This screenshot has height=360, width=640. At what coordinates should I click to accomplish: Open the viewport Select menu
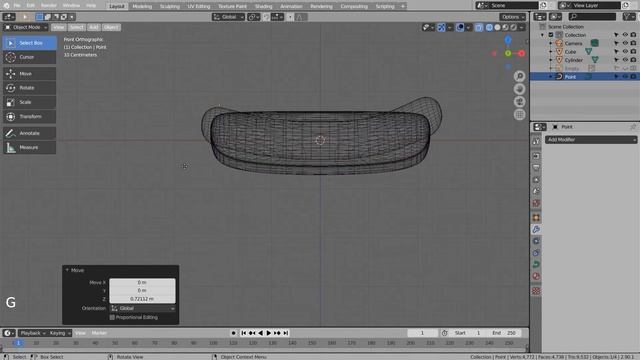76,27
